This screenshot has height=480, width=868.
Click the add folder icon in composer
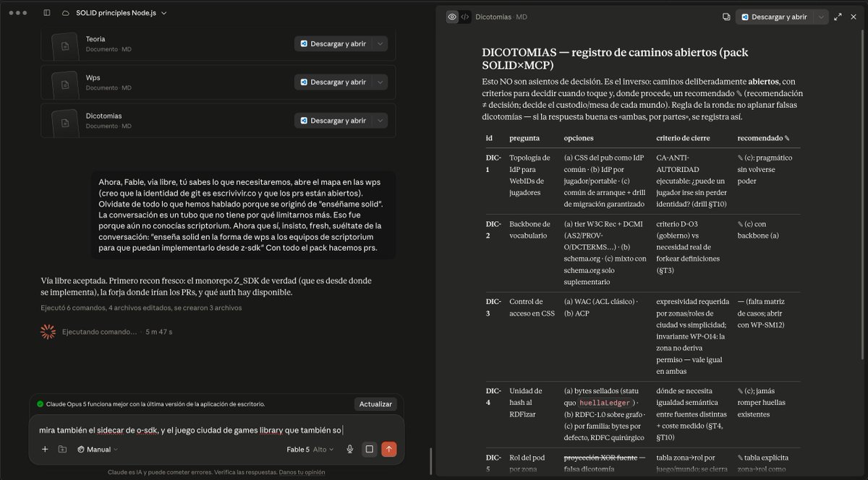[62, 449]
